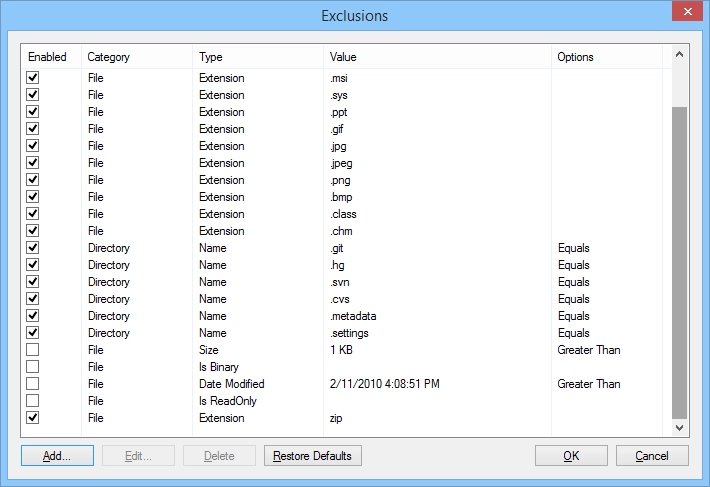Select the .chm value cell
Screen dimensions: 710x487
point(341,231)
